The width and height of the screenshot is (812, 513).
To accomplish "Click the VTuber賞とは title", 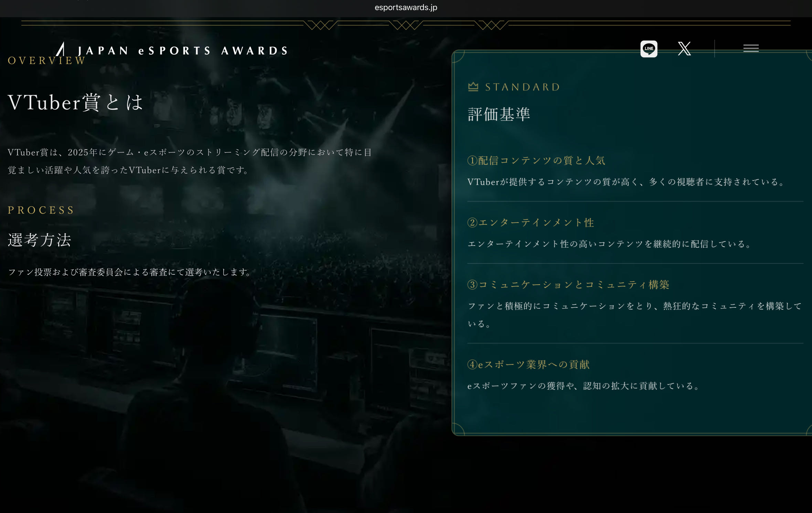I will [75, 102].
